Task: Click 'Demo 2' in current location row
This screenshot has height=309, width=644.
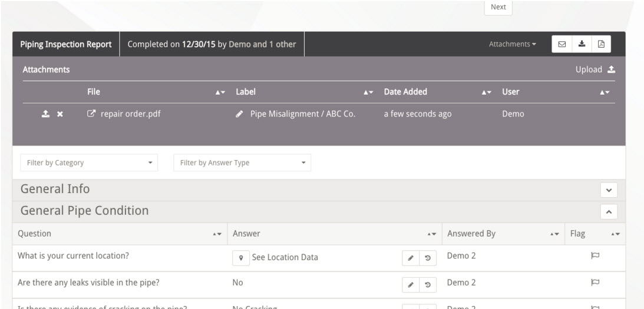Action: pos(461,255)
